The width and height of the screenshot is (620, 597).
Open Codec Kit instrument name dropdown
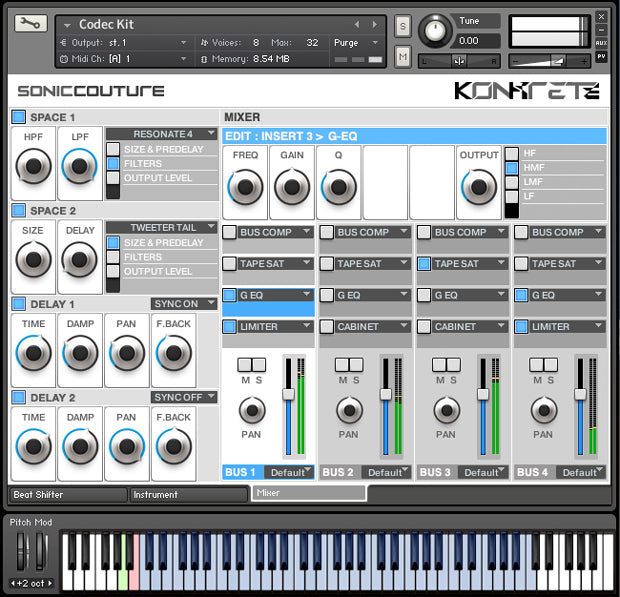tap(67, 25)
